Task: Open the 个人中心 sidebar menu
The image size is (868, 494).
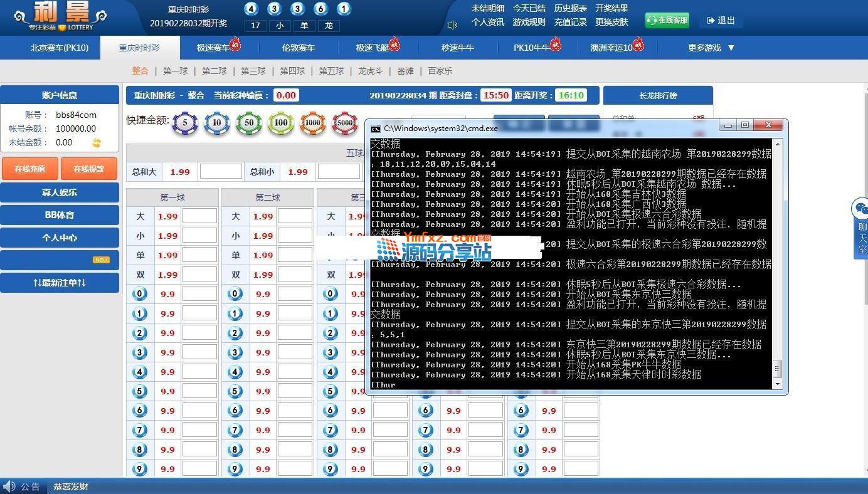Action: (60, 238)
